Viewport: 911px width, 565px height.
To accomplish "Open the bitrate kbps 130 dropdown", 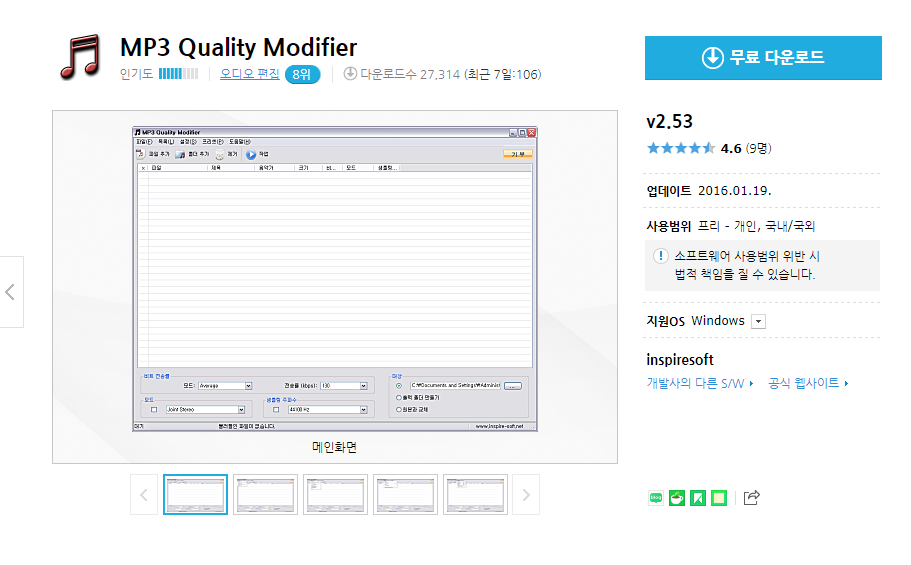I will [x=364, y=386].
